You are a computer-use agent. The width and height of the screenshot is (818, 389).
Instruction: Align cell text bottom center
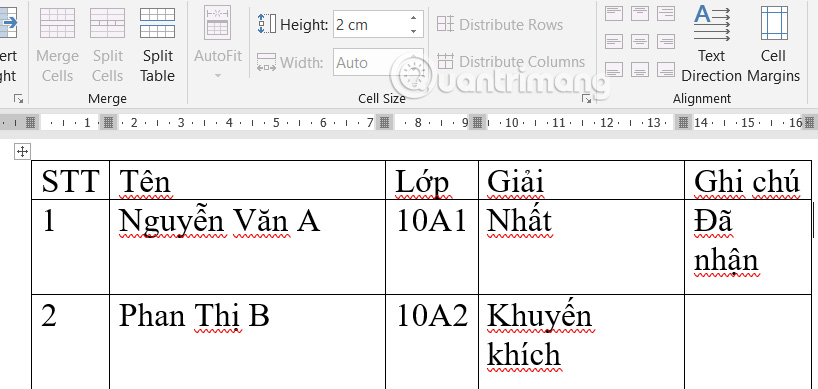pyautogui.click(x=640, y=69)
